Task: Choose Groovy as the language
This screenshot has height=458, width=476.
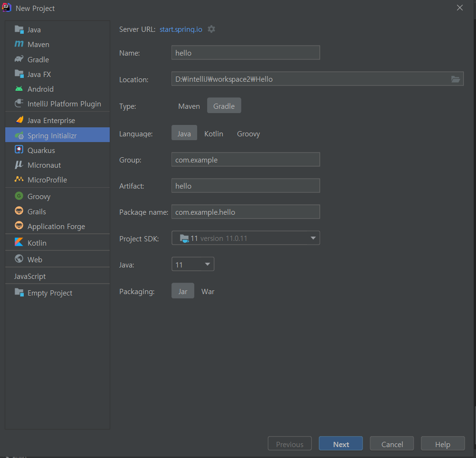Action: (x=248, y=134)
